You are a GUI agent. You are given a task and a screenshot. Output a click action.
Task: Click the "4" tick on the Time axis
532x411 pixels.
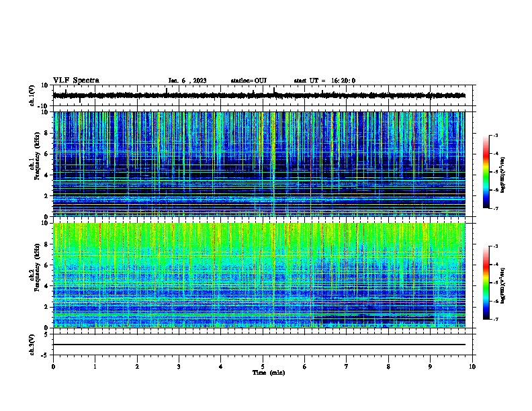click(221, 367)
